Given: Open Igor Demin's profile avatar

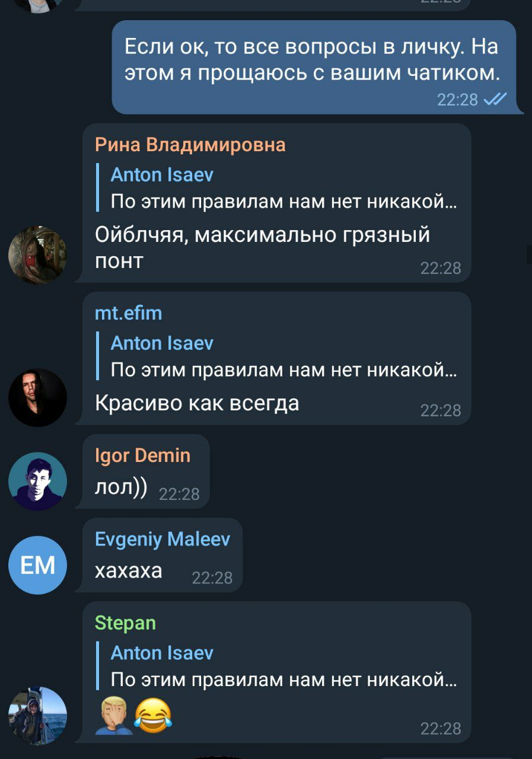Looking at the screenshot, I should 37,481.
